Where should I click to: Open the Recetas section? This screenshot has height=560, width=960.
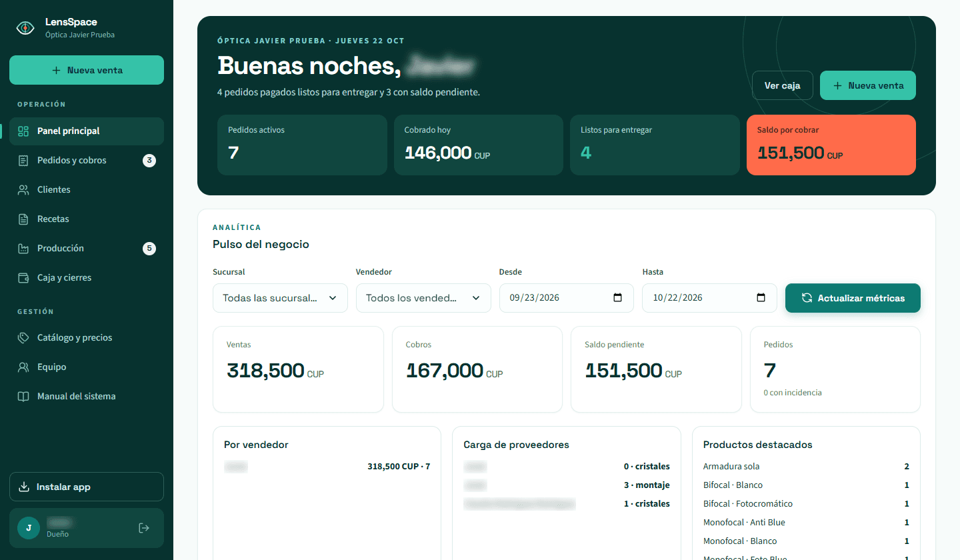click(x=87, y=219)
